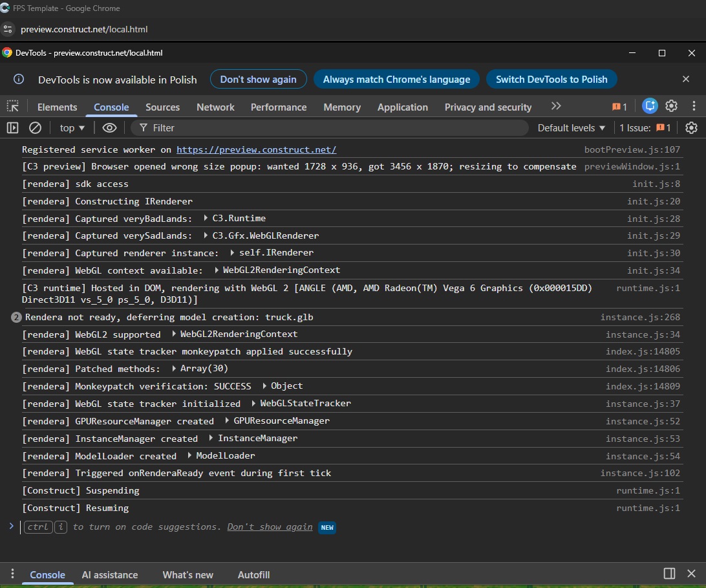Open the Default levels dropdown
The image size is (706, 588).
pos(572,128)
